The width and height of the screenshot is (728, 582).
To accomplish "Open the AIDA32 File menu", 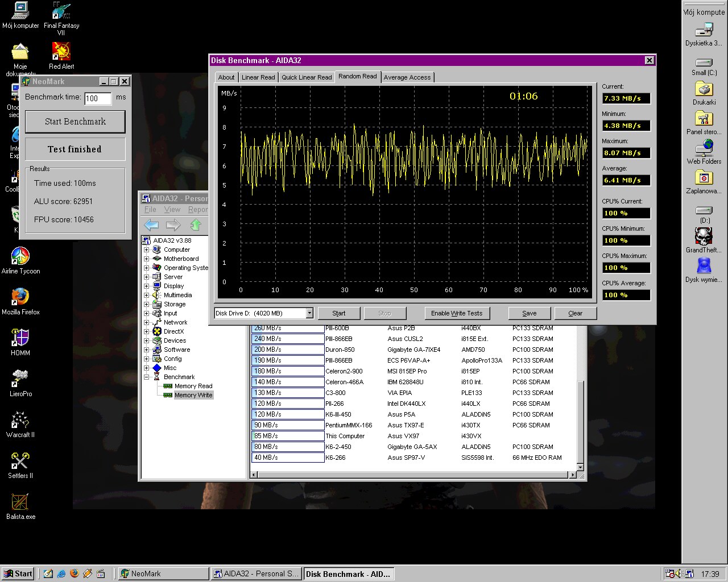I will (x=150, y=209).
